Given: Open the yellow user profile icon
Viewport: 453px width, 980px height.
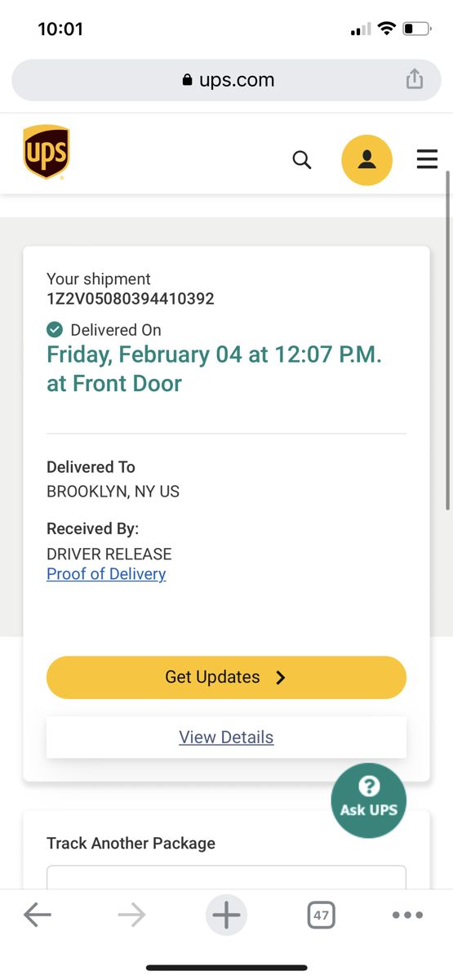Looking at the screenshot, I should click(x=366, y=160).
